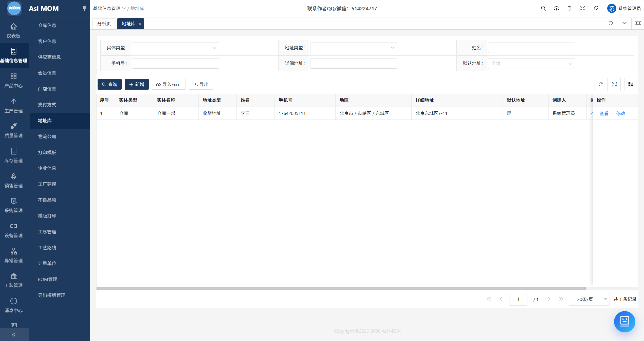Open the theme palette icon
Image resolution: width=644 pixels, height=341 pixels.
tap(596, 8)
